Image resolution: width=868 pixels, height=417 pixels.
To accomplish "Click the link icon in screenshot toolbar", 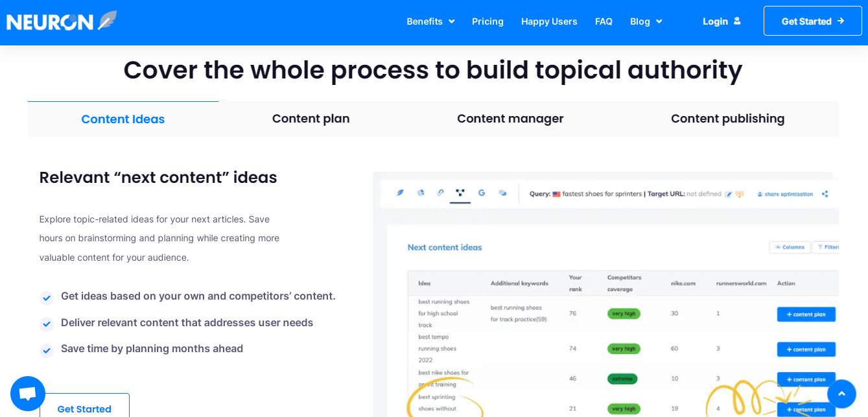I will point(440,193).
